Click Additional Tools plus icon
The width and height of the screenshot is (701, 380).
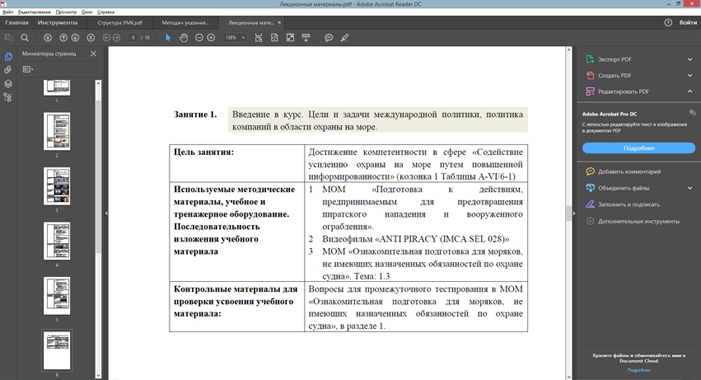[590, 221]
